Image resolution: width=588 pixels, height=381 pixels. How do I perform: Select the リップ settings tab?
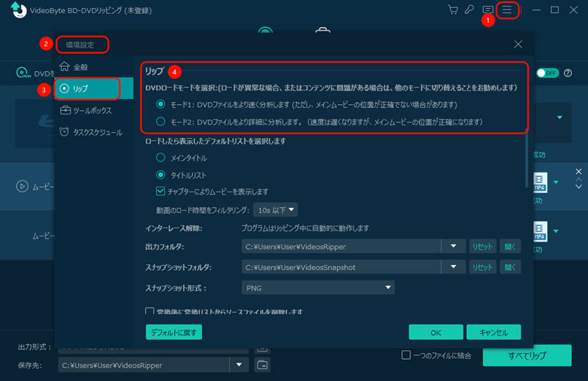94,89
